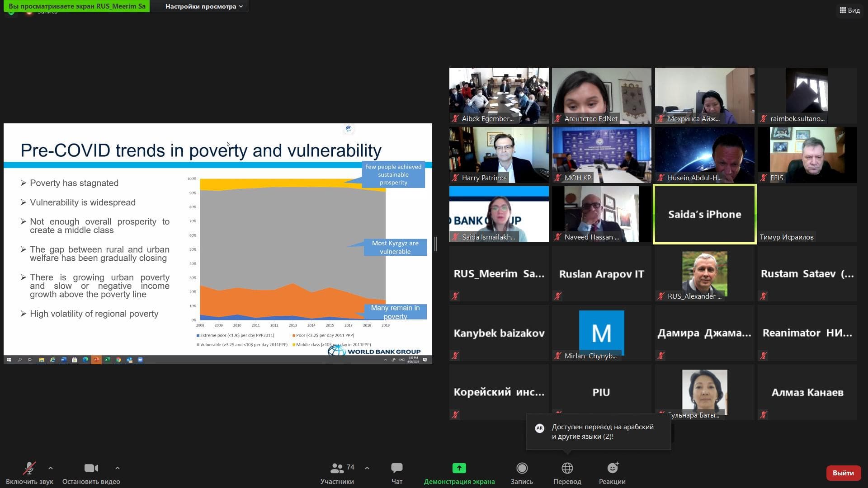Select Rustam Sataev participant tile
This screenshot has width=868, height=488.
pyautogui.click(x=807, y=273)
